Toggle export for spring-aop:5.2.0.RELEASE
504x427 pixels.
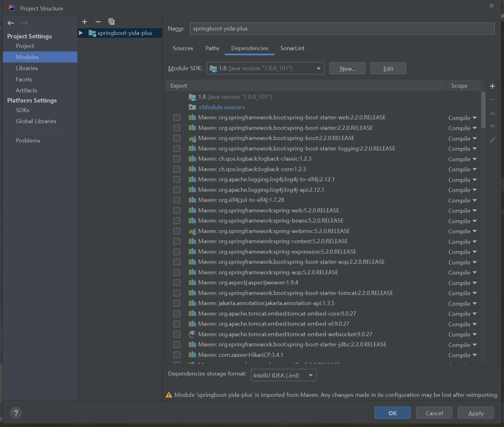coord(177,272)
